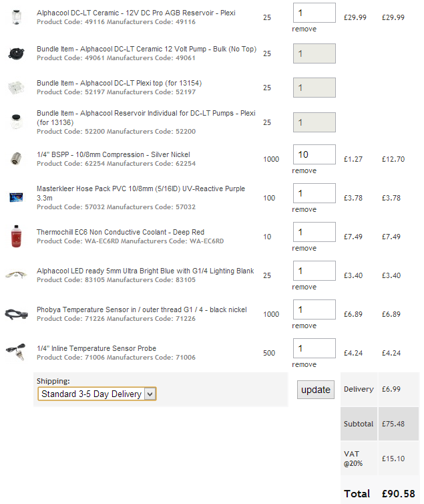Click the Inline Temperature Sensor Probe image

[x=16, y=352]
